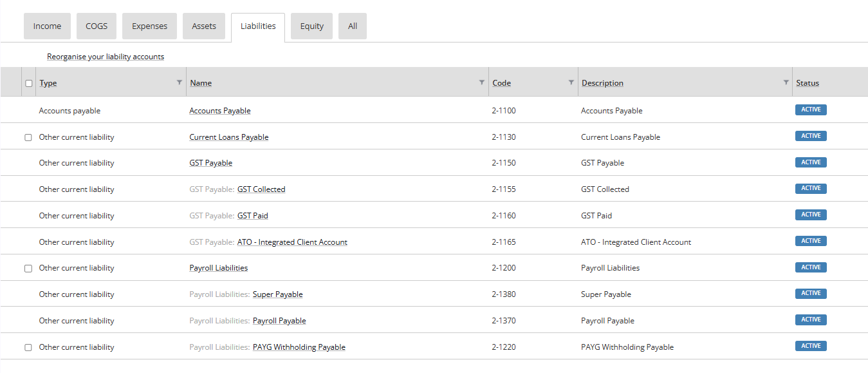Image resolution: width=868 pixels, height=373 pixels.
Task: Switch to the Expenses tab
Action: 149,26
